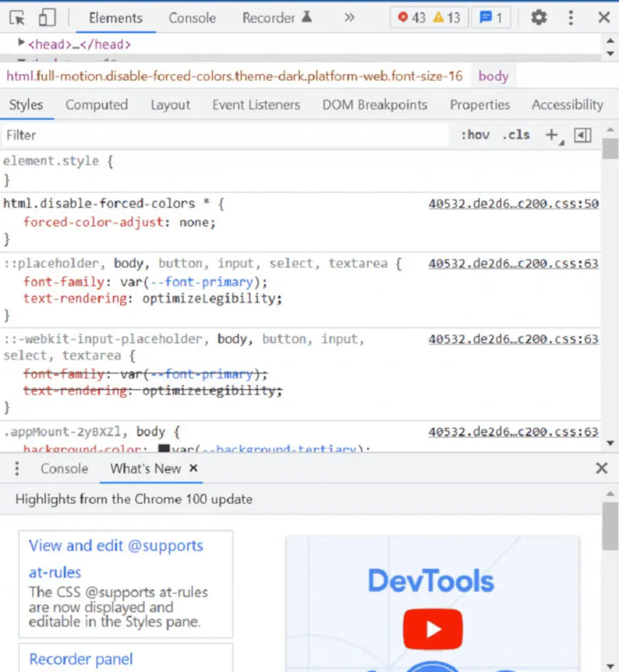Select the html breadcrumb item

pos(234,76)
